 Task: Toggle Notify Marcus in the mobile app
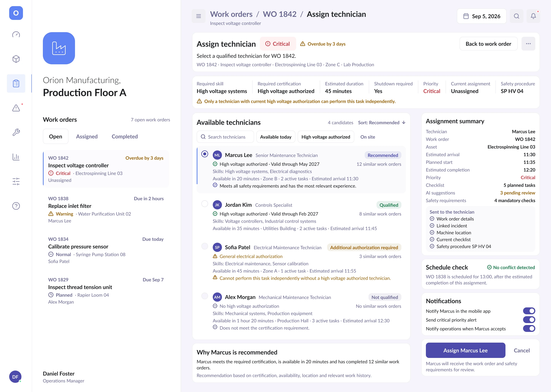[529, 311]
